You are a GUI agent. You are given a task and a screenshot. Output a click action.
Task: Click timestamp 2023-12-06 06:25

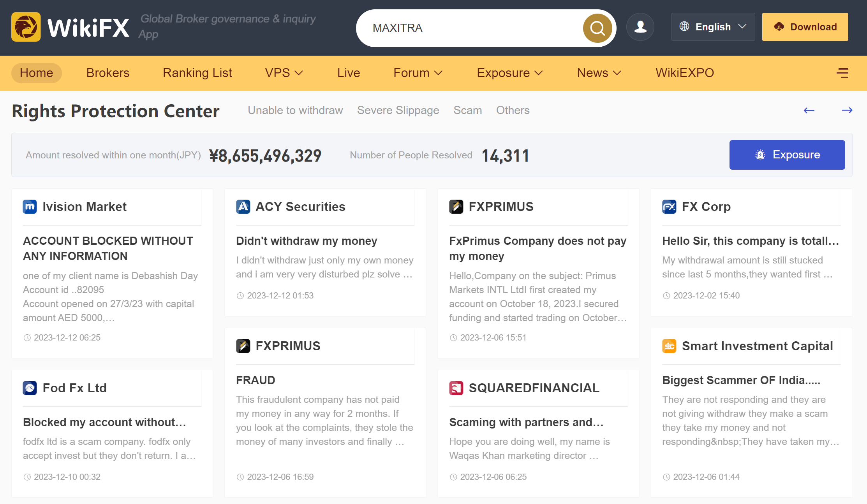493,477
